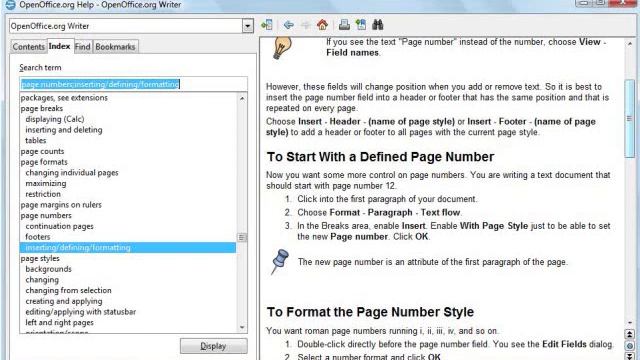Select 'editing/applying with statusbar' entry
Image resolution: width=640 pixels, height=360 pixels.
point(80,312)
